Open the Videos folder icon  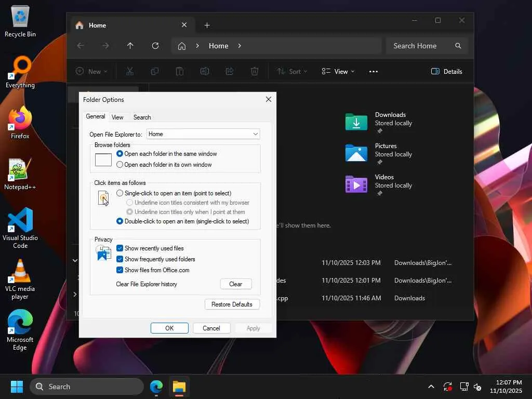point(356,184)
